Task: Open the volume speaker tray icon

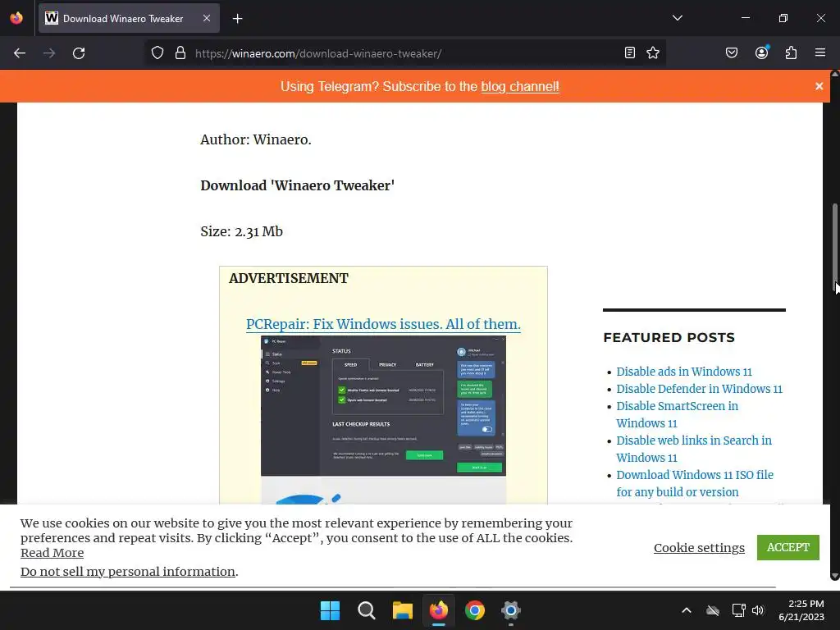Action: tap(758, 610)
